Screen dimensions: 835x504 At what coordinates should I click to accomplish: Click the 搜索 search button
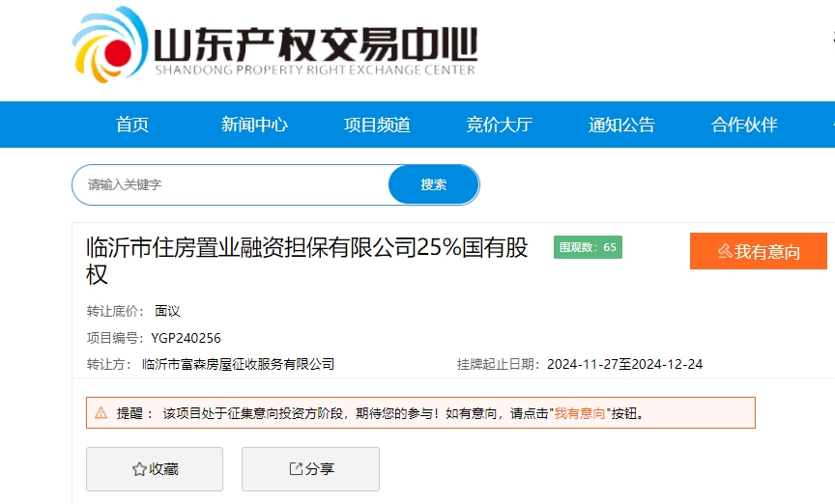coord(434,184)
